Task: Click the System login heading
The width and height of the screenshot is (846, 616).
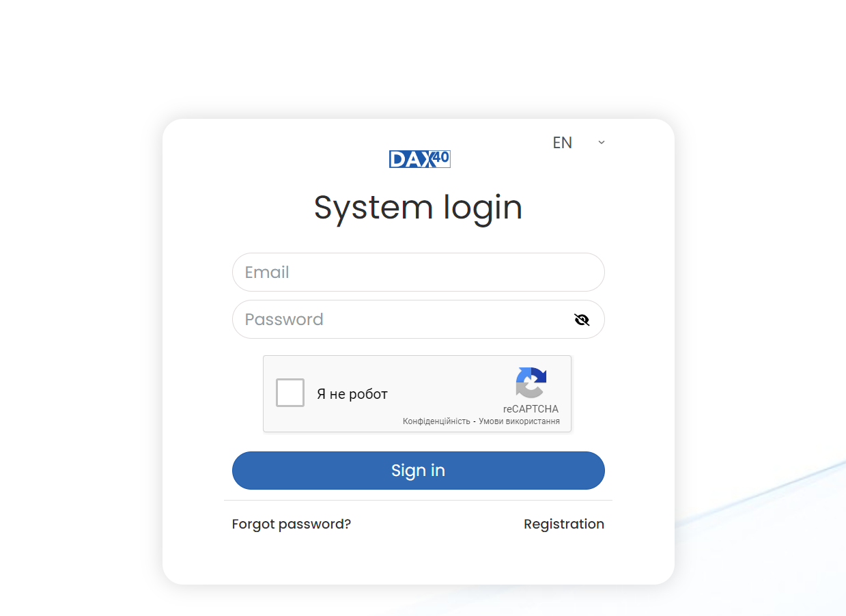Action: pos(418,207)
